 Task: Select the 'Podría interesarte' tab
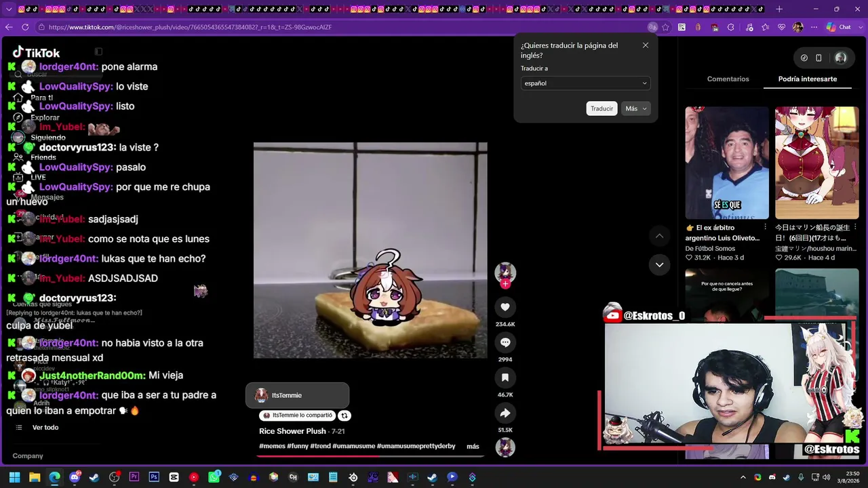[x=808, y=79]
